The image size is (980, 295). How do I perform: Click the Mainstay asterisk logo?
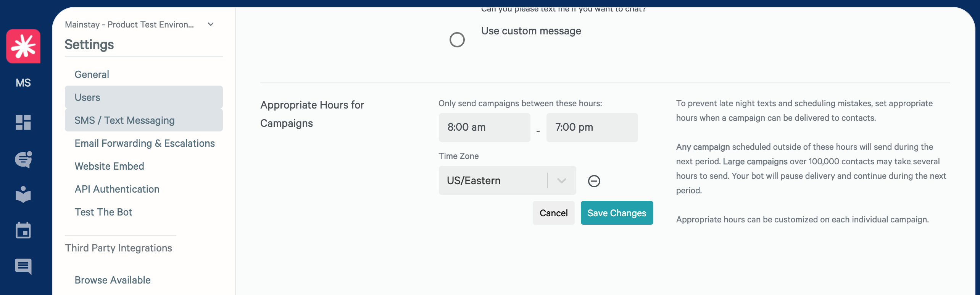23,46
